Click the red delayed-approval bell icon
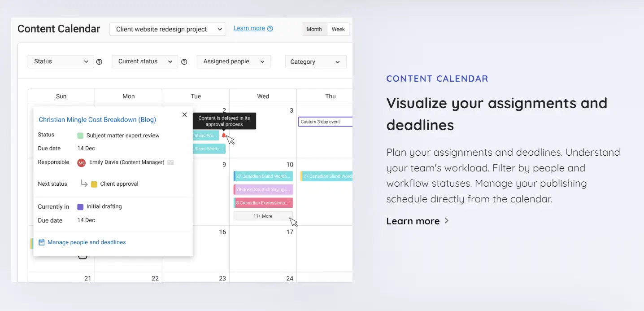This screenshot has height=311, width=644. (224, 135)
